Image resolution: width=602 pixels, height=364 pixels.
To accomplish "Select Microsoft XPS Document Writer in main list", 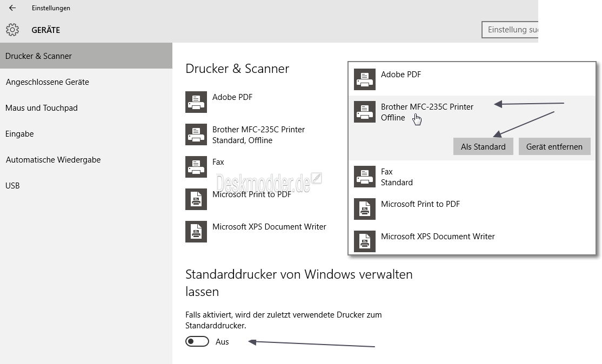I will tap(269, 227).
